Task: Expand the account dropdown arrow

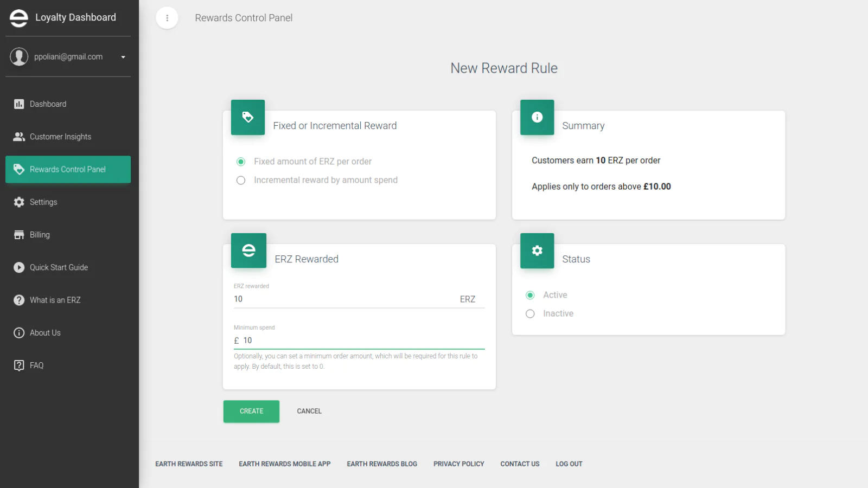Action: point(123,57)
